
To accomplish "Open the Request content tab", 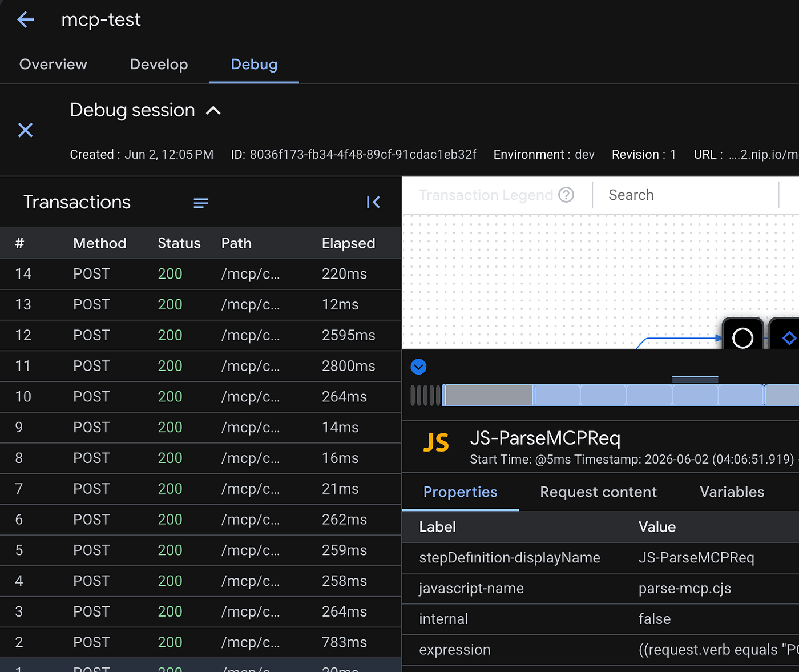I will point(598,492).
